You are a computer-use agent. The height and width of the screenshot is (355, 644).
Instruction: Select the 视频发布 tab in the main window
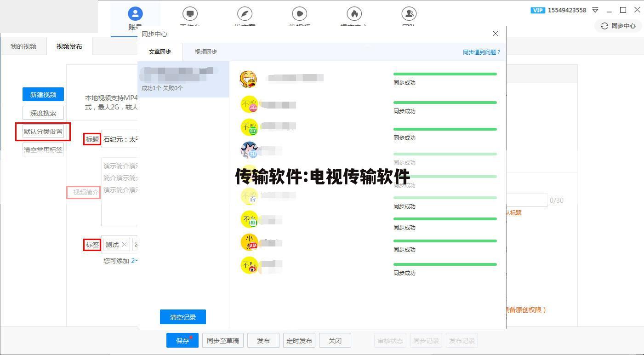69,46
